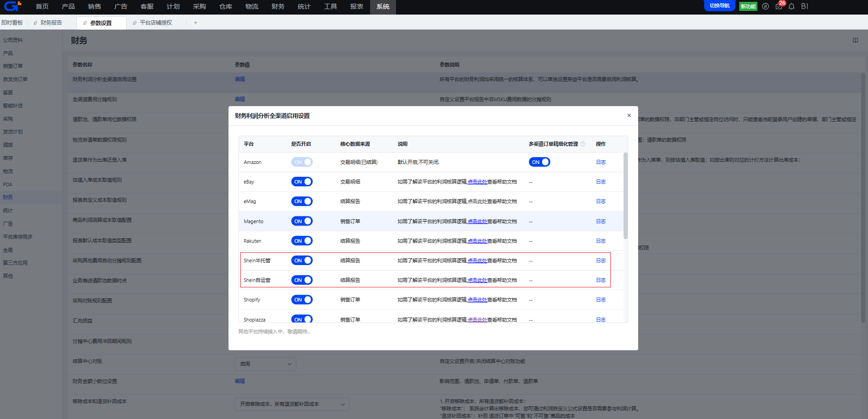Open 财务 in top navigation menu

[278, 6]
